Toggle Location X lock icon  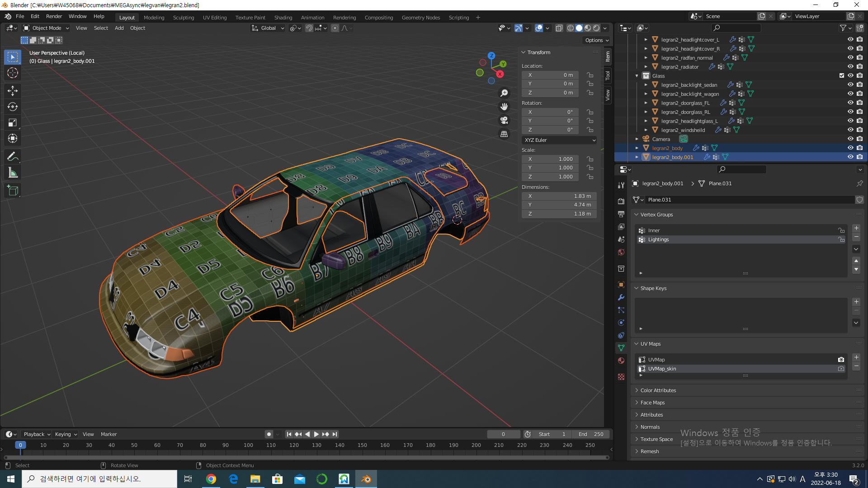tap(590, 75)
